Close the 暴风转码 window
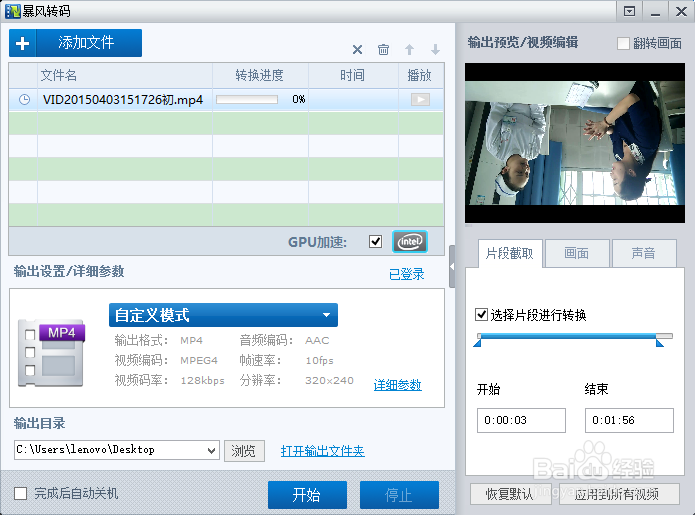The width and height of the screenshot is (695, 515). pyautogui.click(x=681, y=11)
